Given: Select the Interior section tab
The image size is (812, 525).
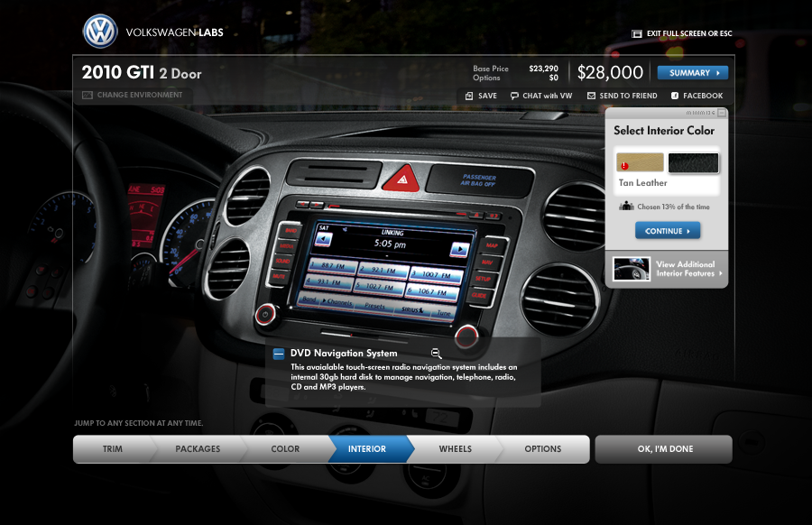Looking at the screenshot, I should pyautogui.click(x=367, y=449).
